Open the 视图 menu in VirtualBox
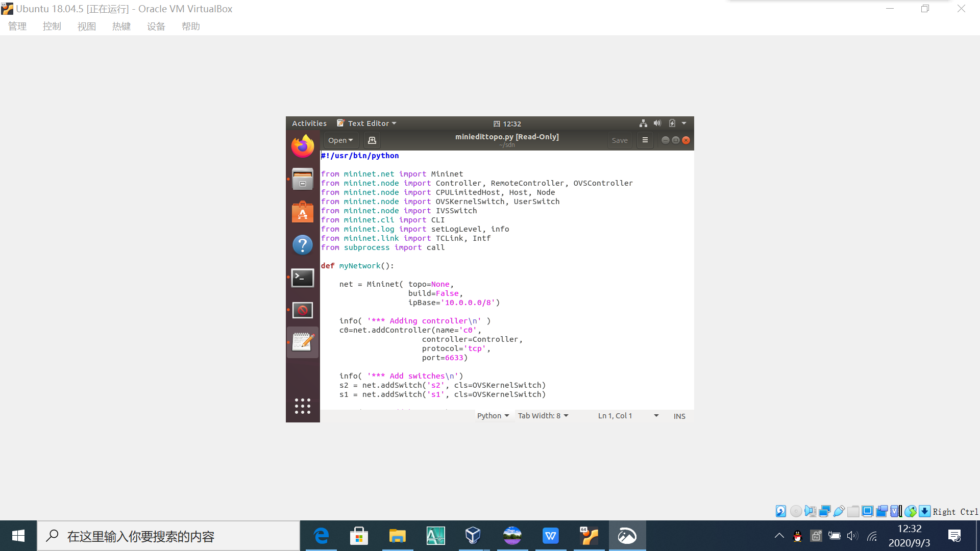Screen dimensions: 980x551 pyautogui.click(x=87, y=27)
